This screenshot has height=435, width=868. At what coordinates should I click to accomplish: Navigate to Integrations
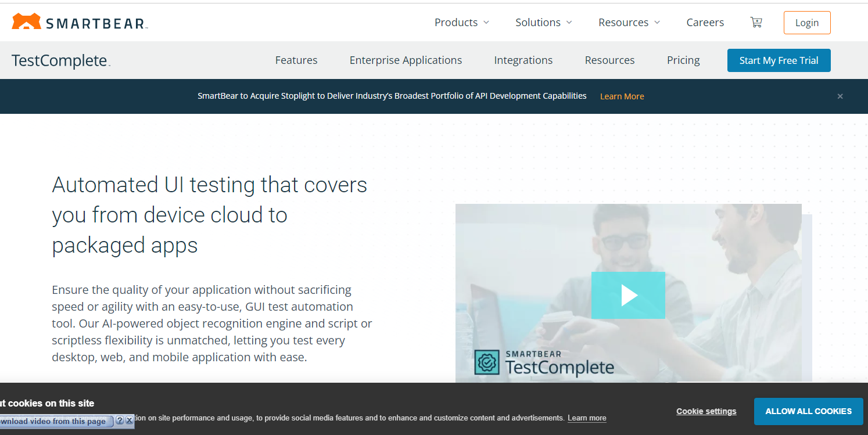523,60
